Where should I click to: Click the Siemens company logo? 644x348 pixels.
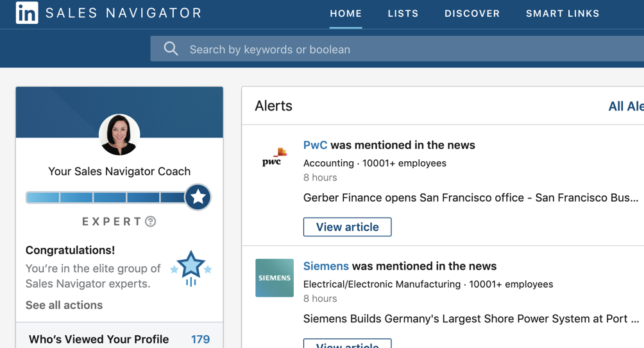point(275,278)
